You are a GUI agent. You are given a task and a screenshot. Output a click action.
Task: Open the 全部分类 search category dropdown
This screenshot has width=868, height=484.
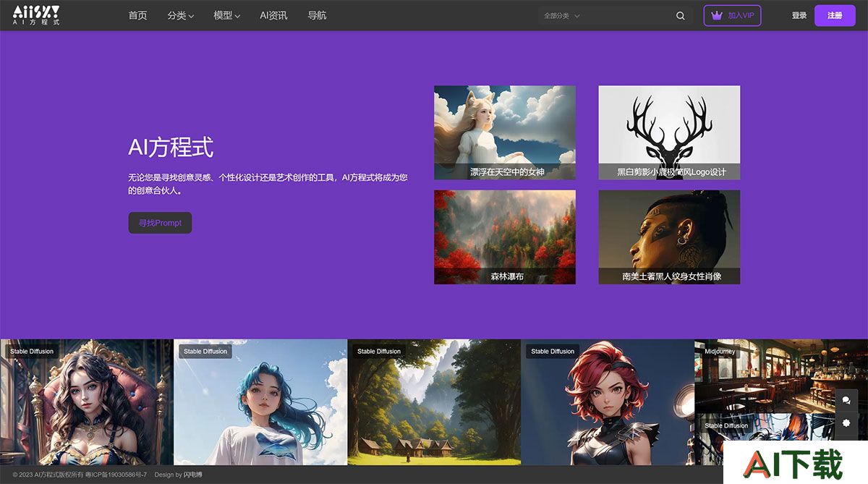[562, 16]
